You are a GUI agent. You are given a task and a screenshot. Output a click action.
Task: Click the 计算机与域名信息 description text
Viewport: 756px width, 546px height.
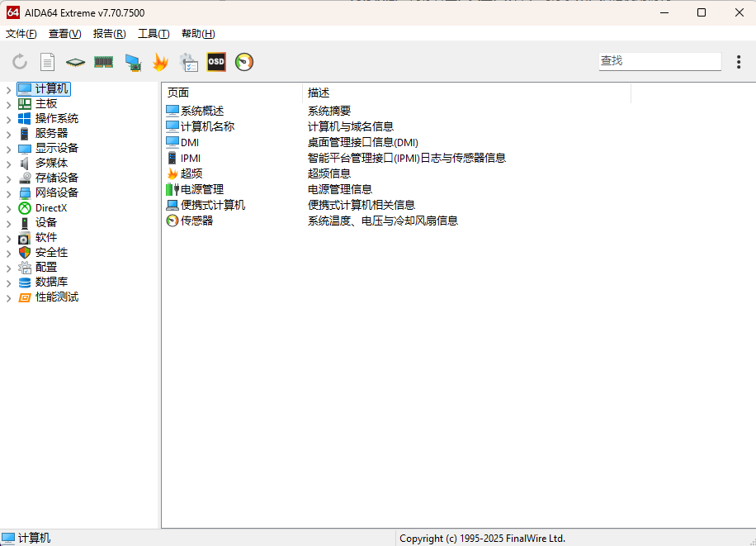[351, 126]
